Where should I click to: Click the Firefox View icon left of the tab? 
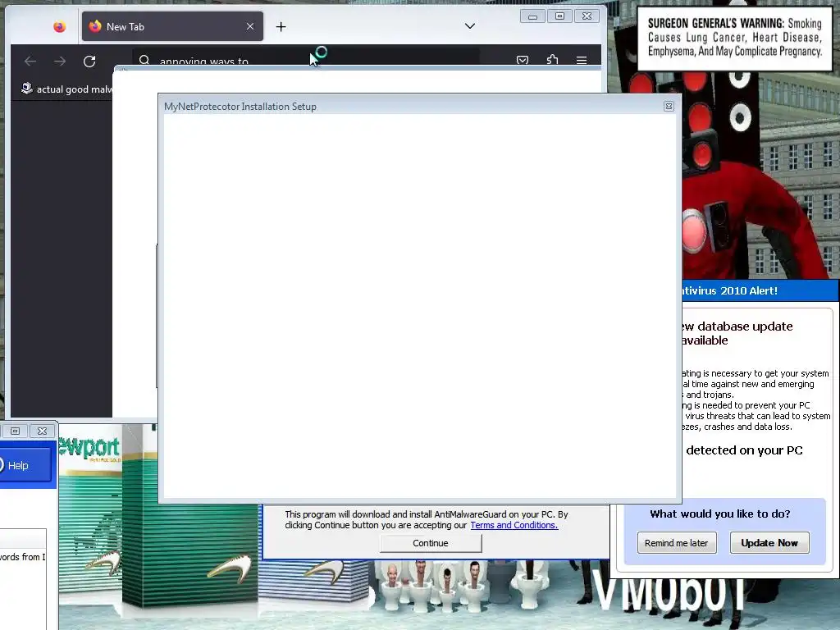pos(59,26)
